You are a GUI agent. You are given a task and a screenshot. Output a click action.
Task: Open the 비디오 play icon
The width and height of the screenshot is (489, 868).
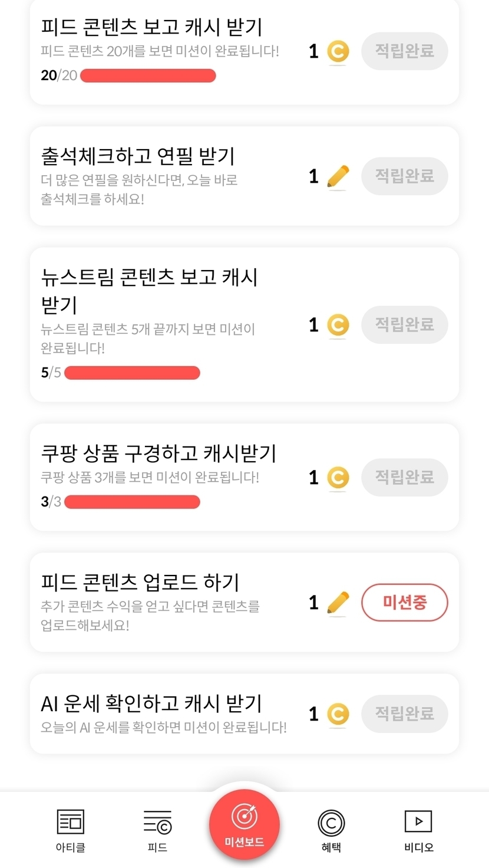[x=418, y=821]
